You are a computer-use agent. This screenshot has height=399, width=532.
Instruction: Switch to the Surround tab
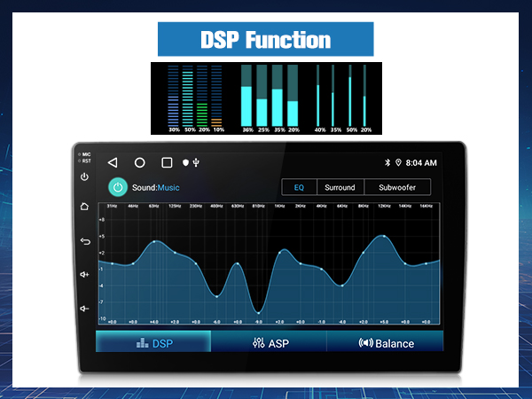coord(340,187)
